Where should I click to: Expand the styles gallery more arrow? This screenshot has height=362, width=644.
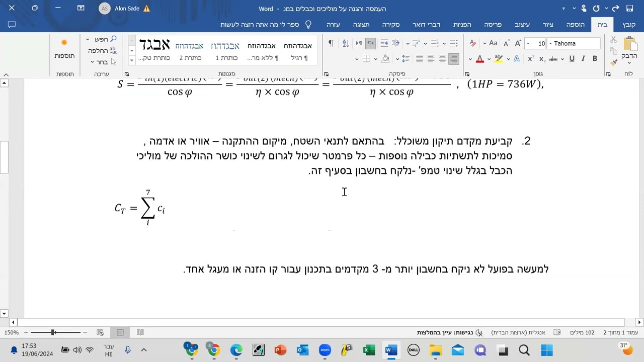coord(132,60)
